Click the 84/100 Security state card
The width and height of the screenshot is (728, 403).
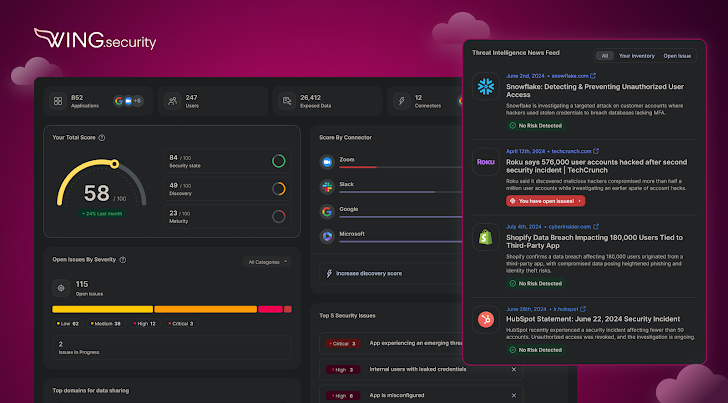tap(228, 161)
